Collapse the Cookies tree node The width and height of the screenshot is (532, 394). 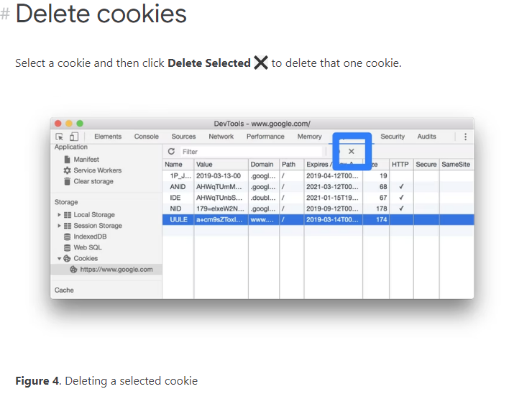tap(59, 259)
